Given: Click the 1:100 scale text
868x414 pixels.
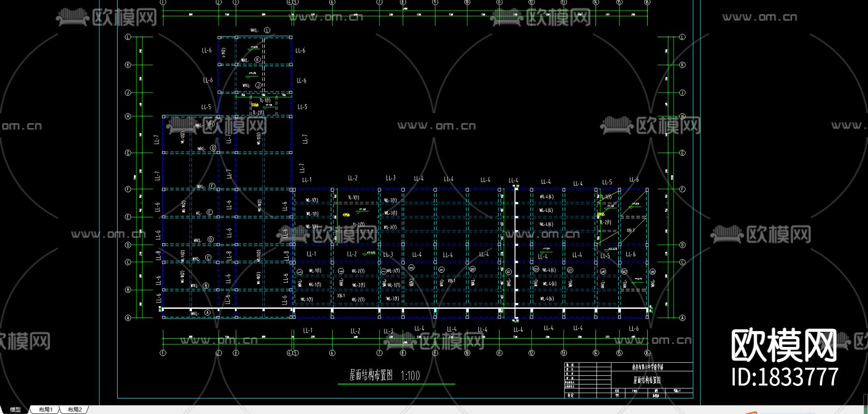Looking at the screenshot, I should click(x=410, y=375).
